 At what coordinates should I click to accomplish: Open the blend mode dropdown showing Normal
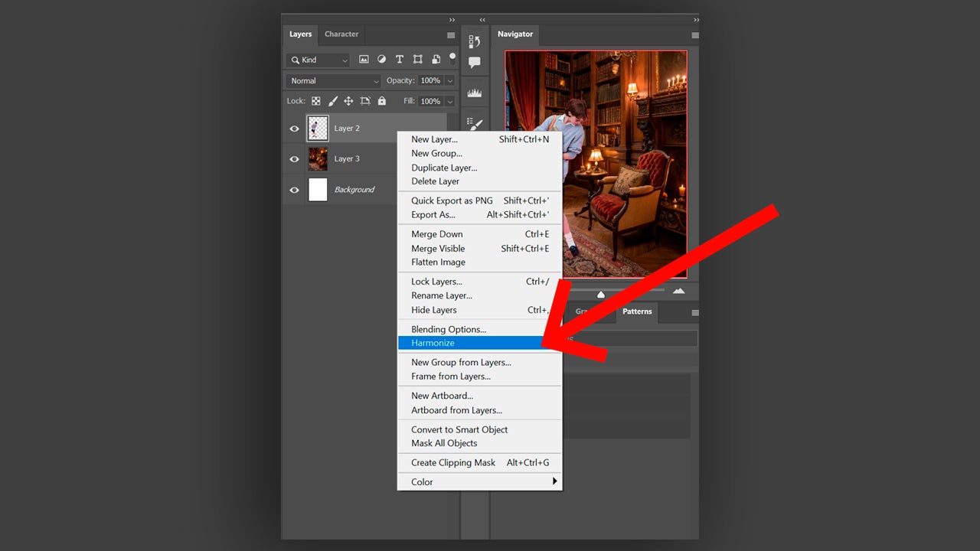click(x=332, y=80)
